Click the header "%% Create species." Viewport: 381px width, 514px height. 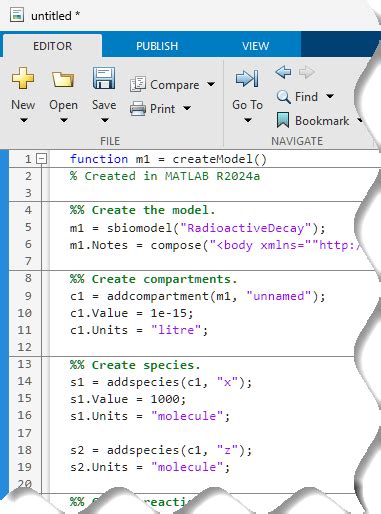click(135, 365)
